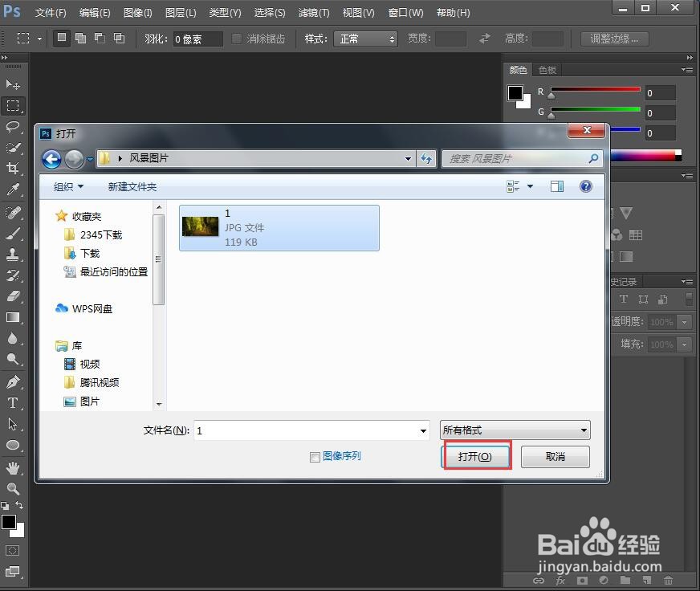
Task: Select the Path Selection tool
Action: click(13, 423)
